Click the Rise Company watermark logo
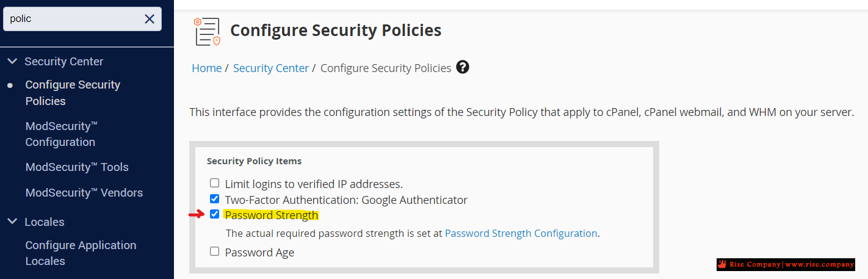The image size is (868, 279). coord(786,264)
